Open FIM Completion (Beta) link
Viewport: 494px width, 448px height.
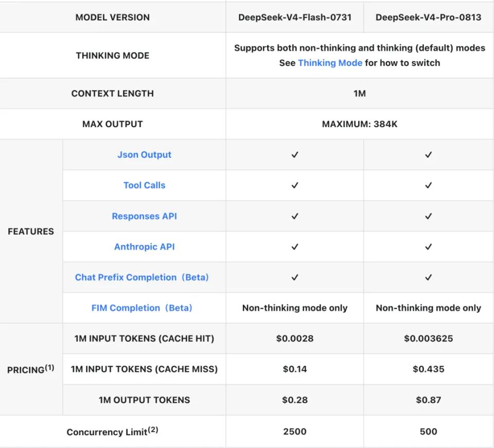(142, 308)
